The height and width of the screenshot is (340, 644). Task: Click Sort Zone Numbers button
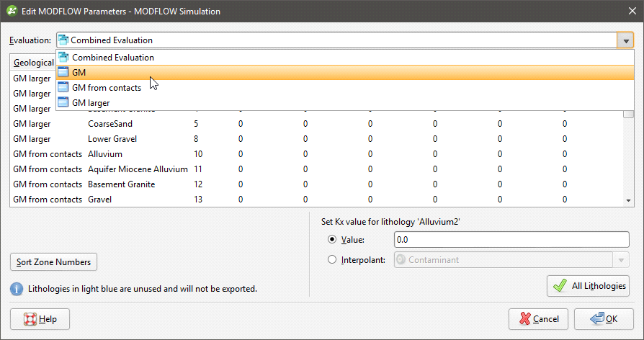tap(53, 262)
